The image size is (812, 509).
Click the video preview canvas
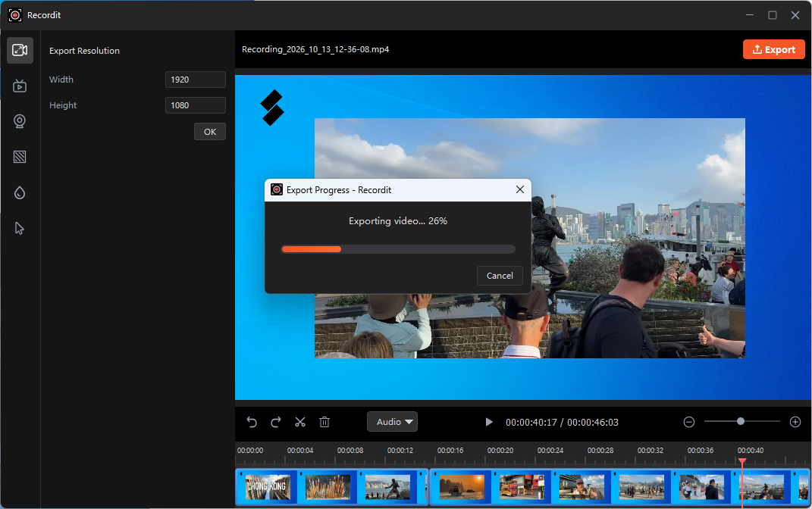pos(523,237)
